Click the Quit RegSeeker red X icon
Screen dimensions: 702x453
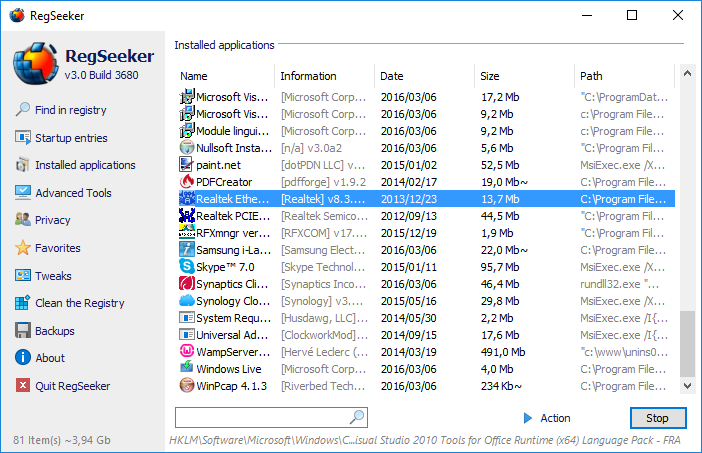click(x=22, y=385)
